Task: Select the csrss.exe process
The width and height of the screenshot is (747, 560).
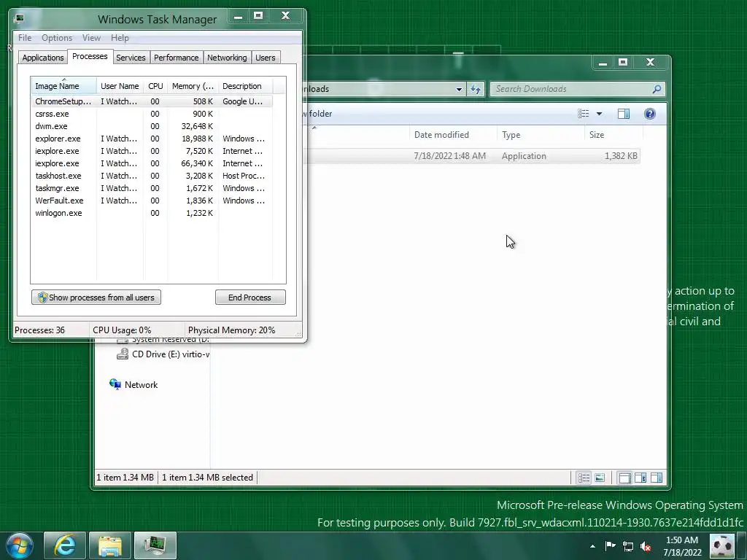Action: click(x=152, y=114)
